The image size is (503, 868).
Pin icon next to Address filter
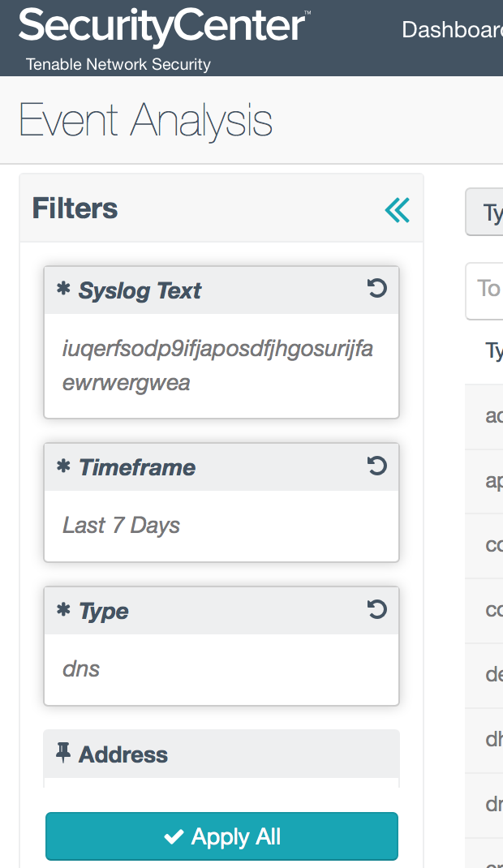pyautogui.click(x=63, y=754)
